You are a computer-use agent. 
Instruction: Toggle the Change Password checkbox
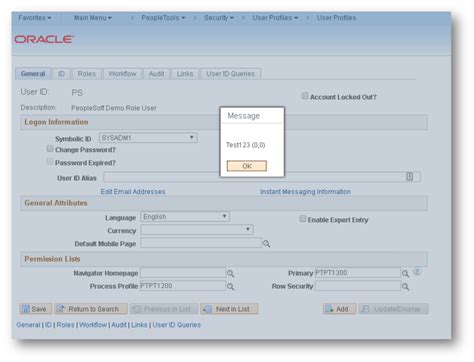point(50,149)
